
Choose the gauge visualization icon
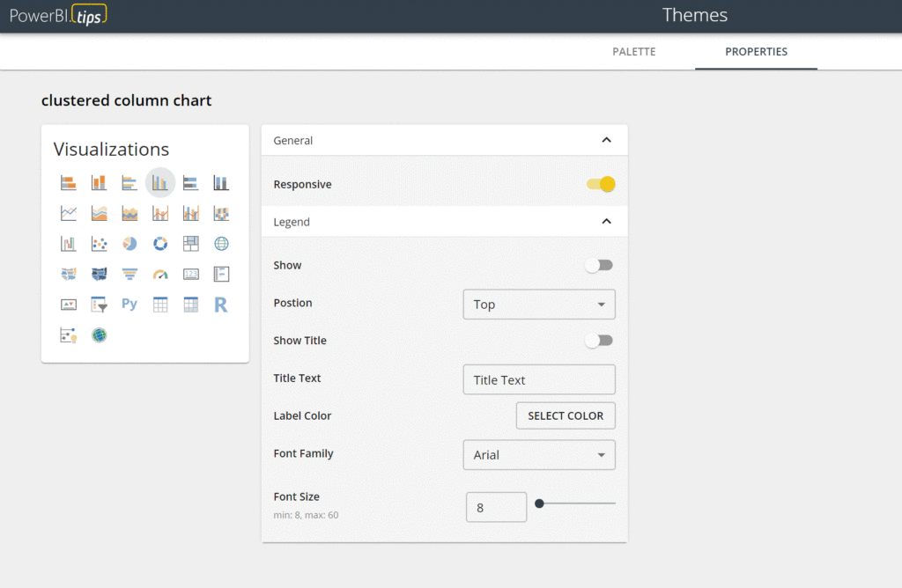pyautogui.click(x=160, y=274)
